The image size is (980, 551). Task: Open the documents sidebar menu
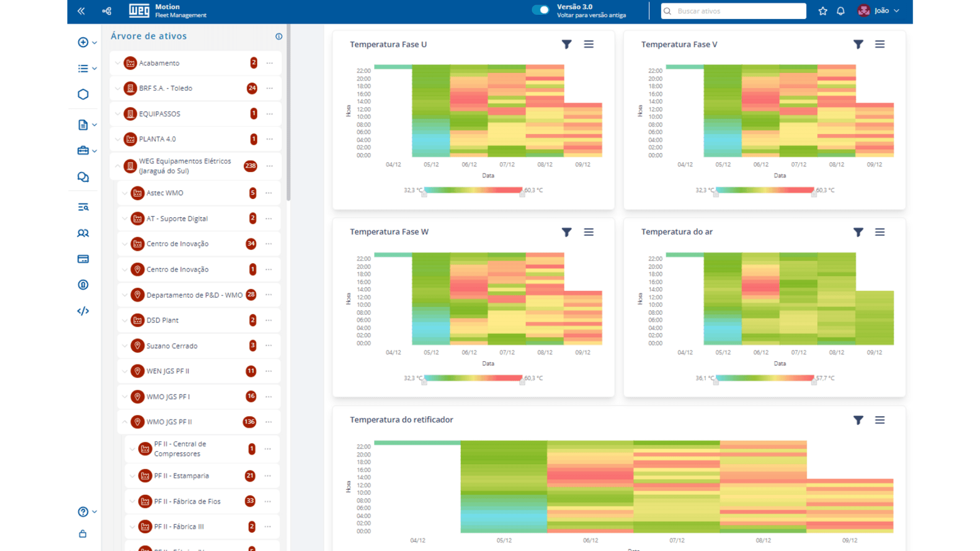(x=87, y=124)
